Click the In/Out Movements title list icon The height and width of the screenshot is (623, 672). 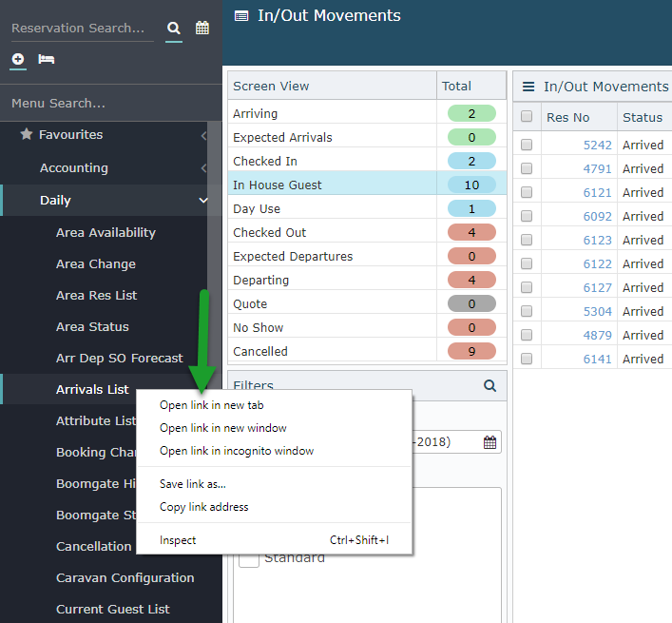(x=241, y=16)
